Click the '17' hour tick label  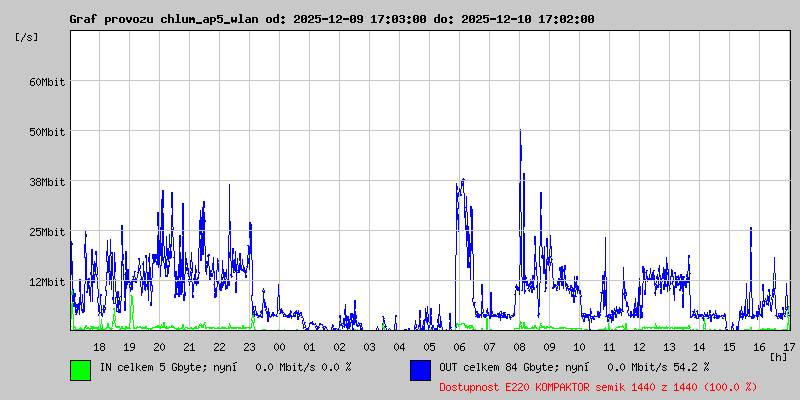(789, 347)
